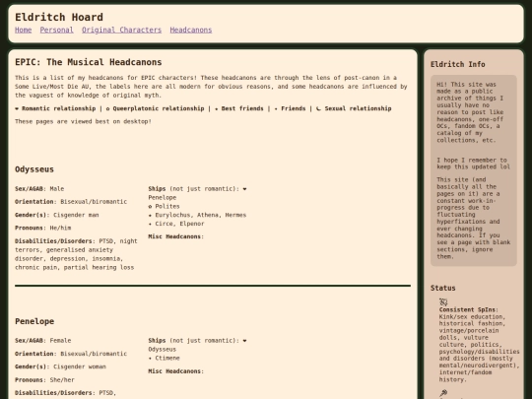The image size is (532, 399).
Task: Click Odysseus's Sex/AGAB value Male
Action: [57, 189]
